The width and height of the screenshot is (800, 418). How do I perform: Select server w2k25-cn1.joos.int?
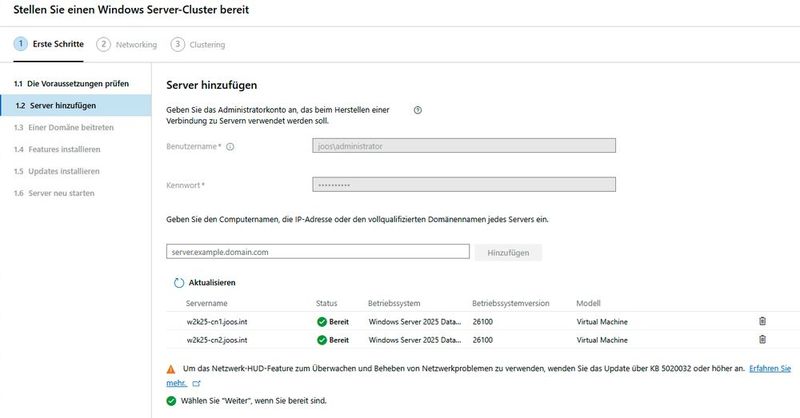click(x=217, y=322)
